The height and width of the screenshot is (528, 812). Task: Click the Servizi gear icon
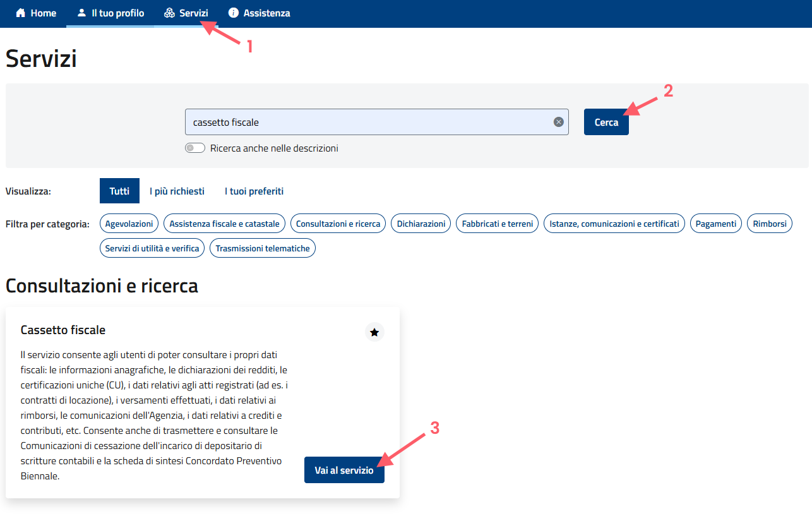(169, 13)
